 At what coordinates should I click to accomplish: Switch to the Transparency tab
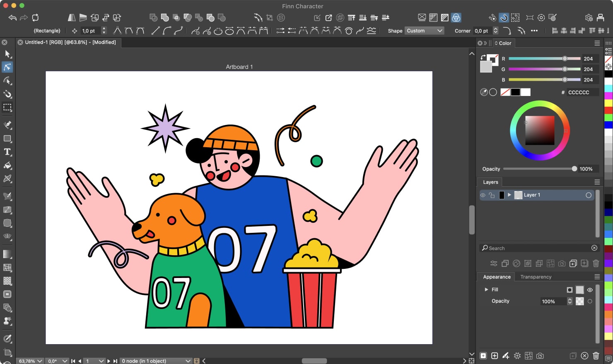536,277
